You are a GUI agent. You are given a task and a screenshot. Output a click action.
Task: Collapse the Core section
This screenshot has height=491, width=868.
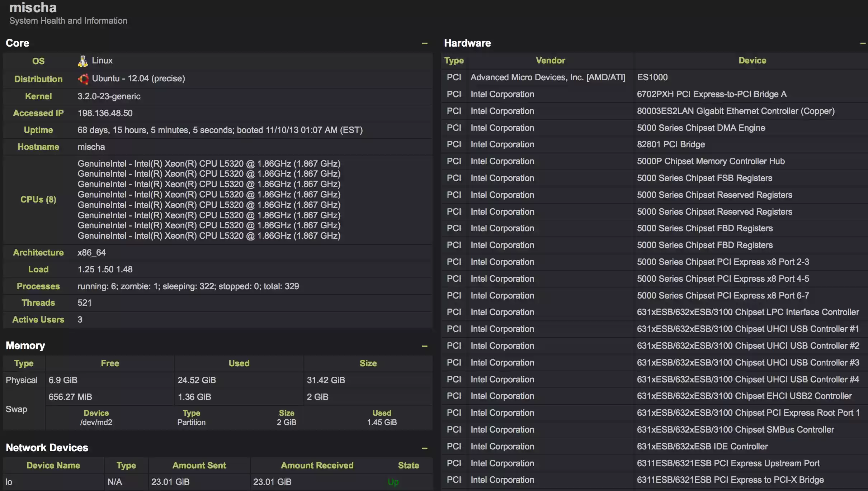[x=425, y=43]
